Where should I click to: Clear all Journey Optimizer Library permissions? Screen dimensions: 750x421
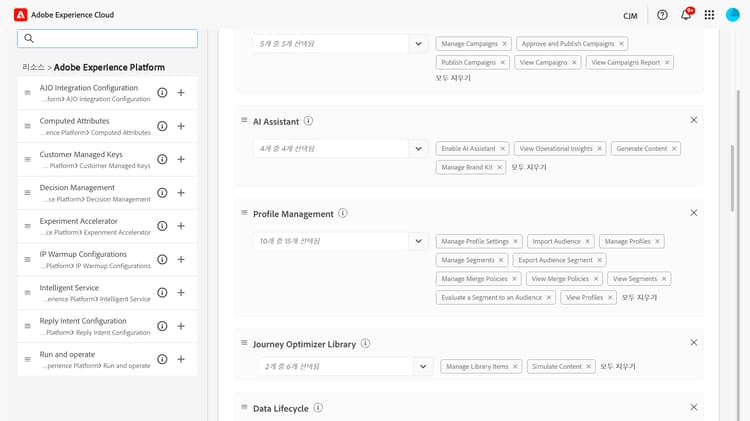pos(618,366)
